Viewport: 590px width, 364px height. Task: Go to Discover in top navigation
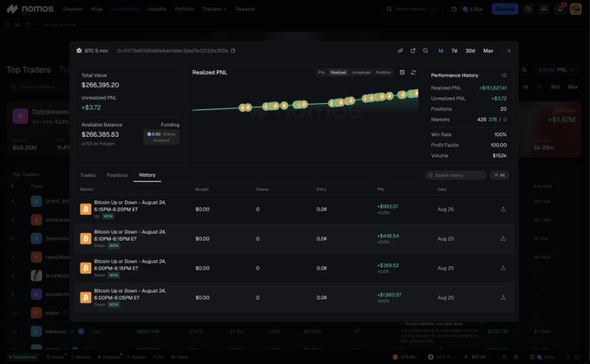click(73, 9)
